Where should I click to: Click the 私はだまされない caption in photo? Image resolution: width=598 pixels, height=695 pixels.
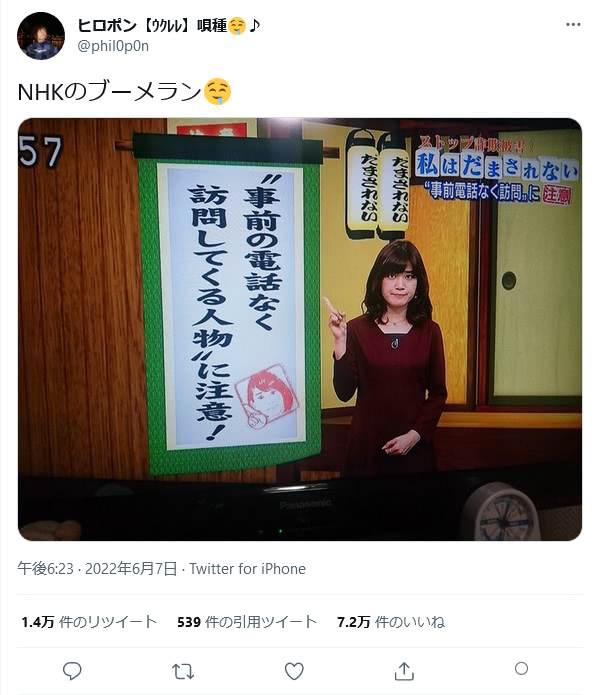click(496, 166)
